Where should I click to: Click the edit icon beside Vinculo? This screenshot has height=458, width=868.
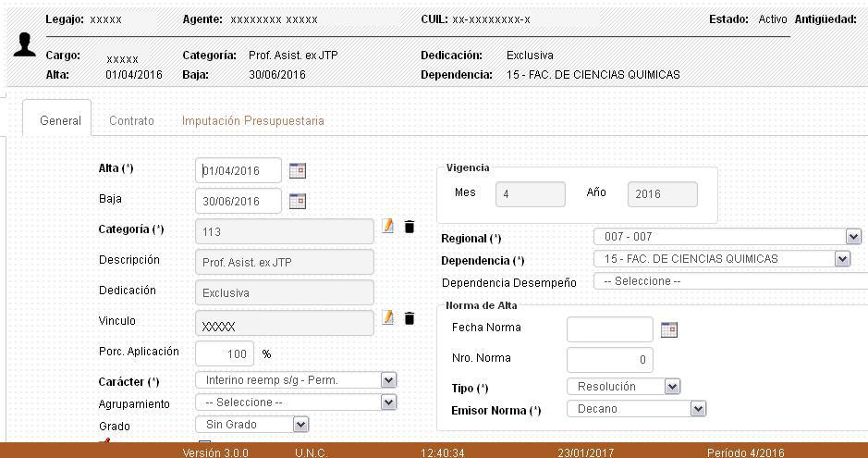pos(388,317)
